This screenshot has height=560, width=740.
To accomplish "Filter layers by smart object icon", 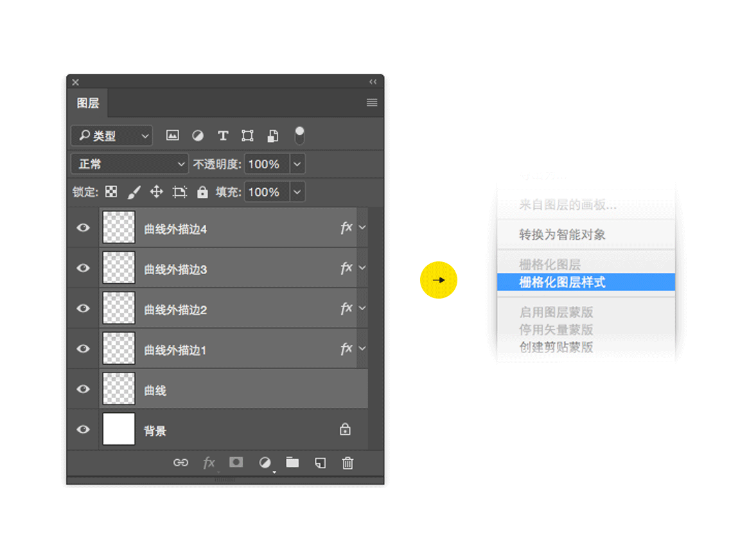I will pyautogui.click(x=273, y=136).
